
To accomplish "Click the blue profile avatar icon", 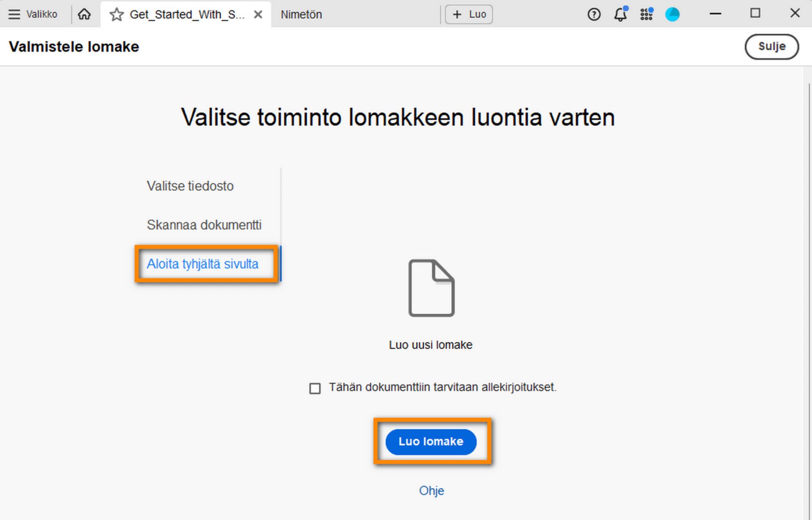I will click(x=672, y=14).
